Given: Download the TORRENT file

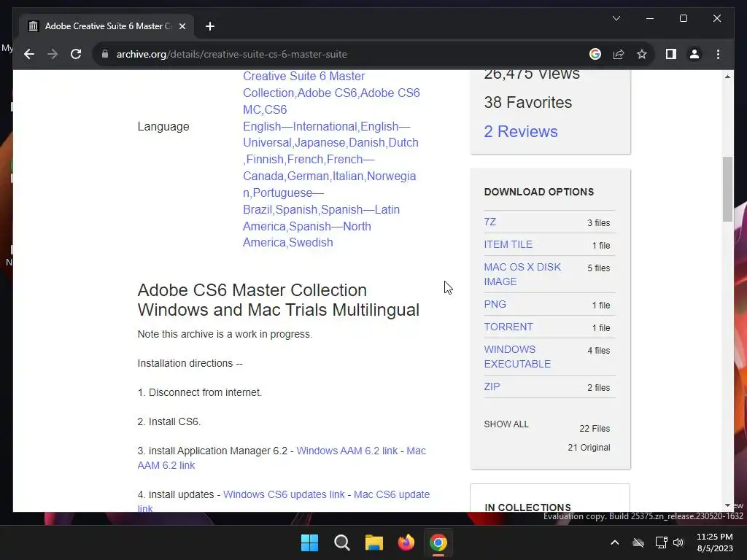Looking at the screenshot, I should 508,327.
